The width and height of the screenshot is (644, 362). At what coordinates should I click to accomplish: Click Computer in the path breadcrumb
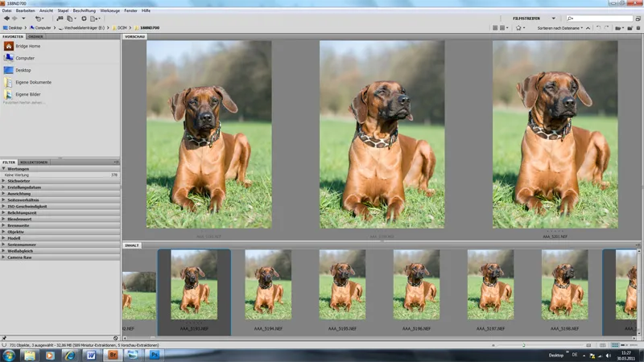[x=41, y=28]
